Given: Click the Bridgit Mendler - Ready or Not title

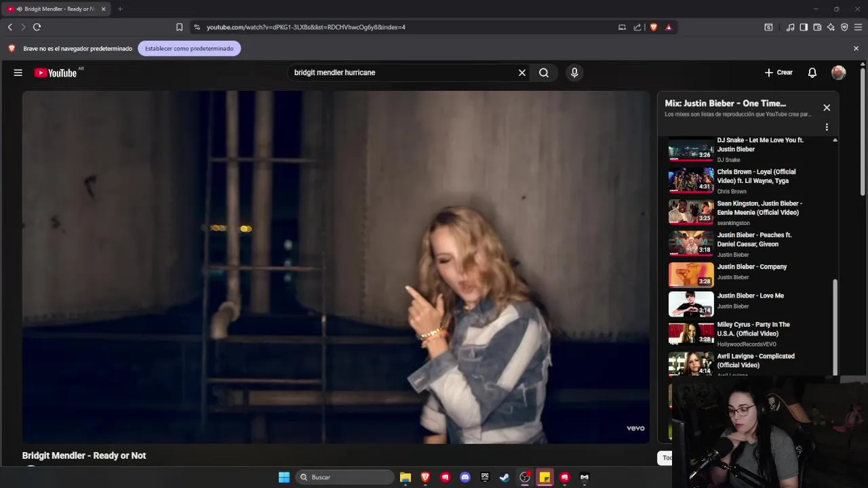Looking at the screenshot, I should 84,455.
